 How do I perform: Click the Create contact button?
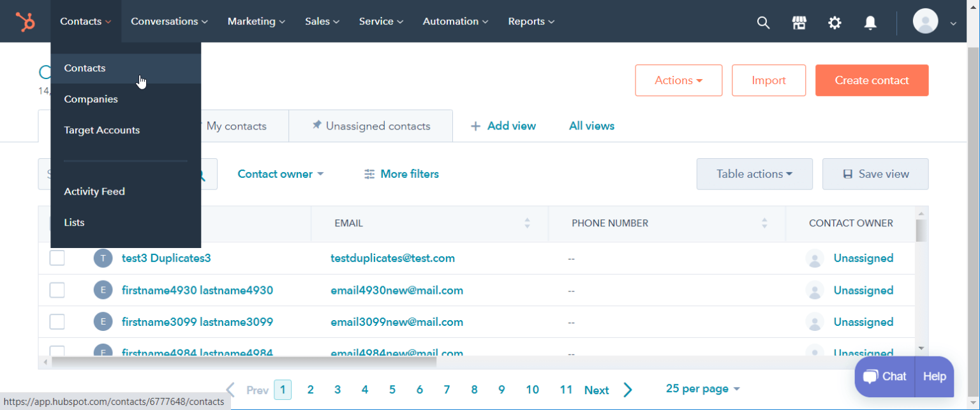872,80
